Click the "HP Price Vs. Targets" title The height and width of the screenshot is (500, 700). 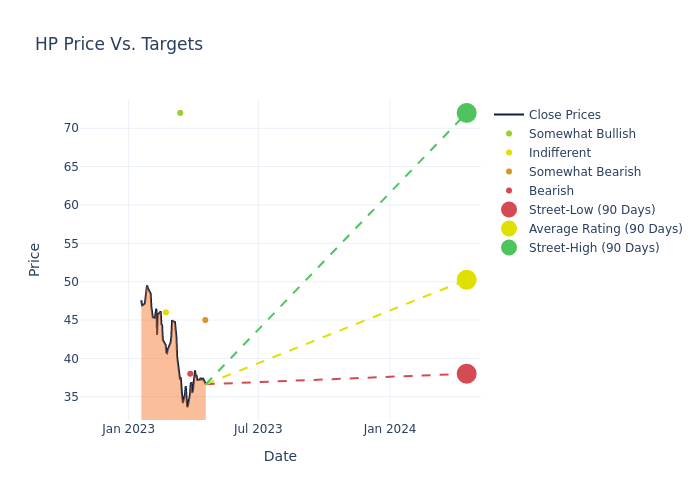coord(119,44)
